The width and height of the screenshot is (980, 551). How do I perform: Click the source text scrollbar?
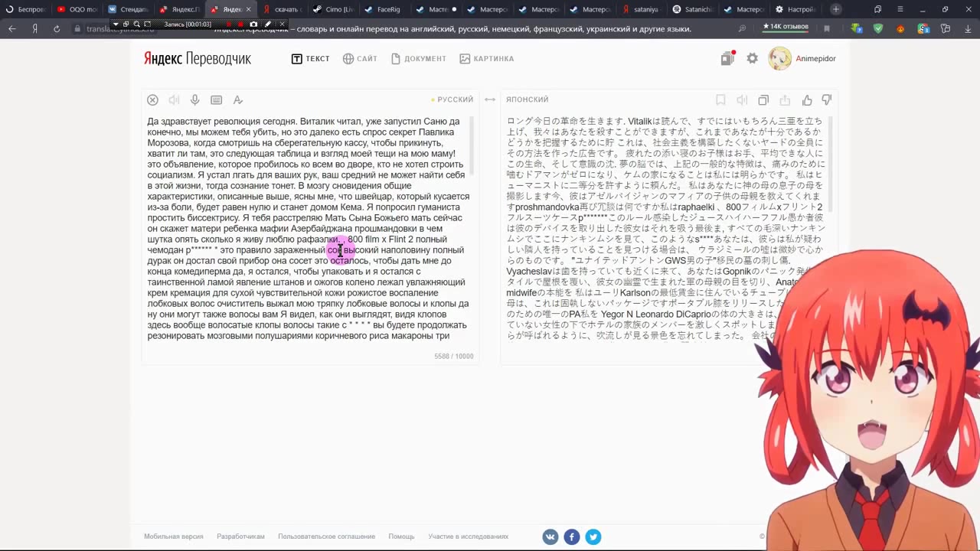pyautogui.click(x=472, y=145)
